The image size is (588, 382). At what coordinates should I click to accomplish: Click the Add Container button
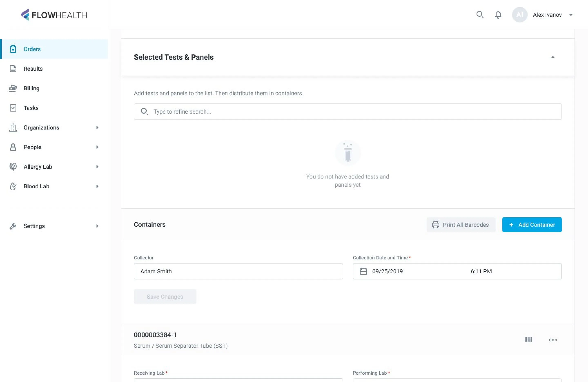point(532,225)
